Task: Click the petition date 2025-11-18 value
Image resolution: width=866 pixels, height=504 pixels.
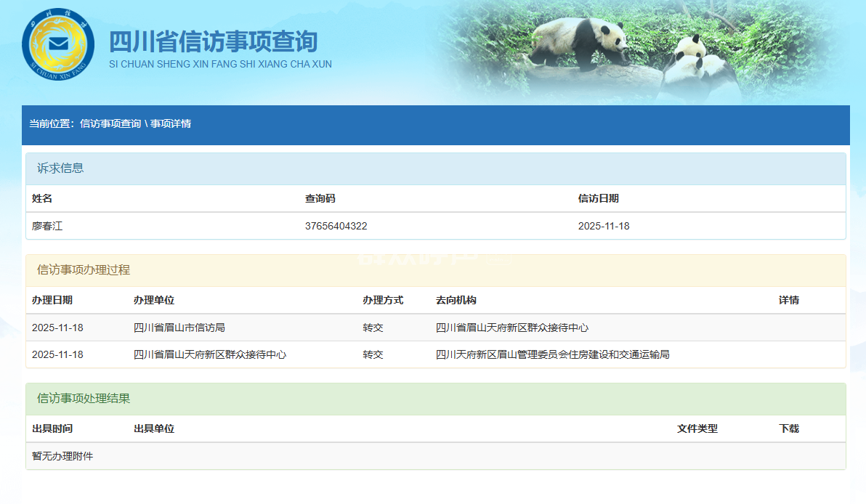Action: [604, 226]
